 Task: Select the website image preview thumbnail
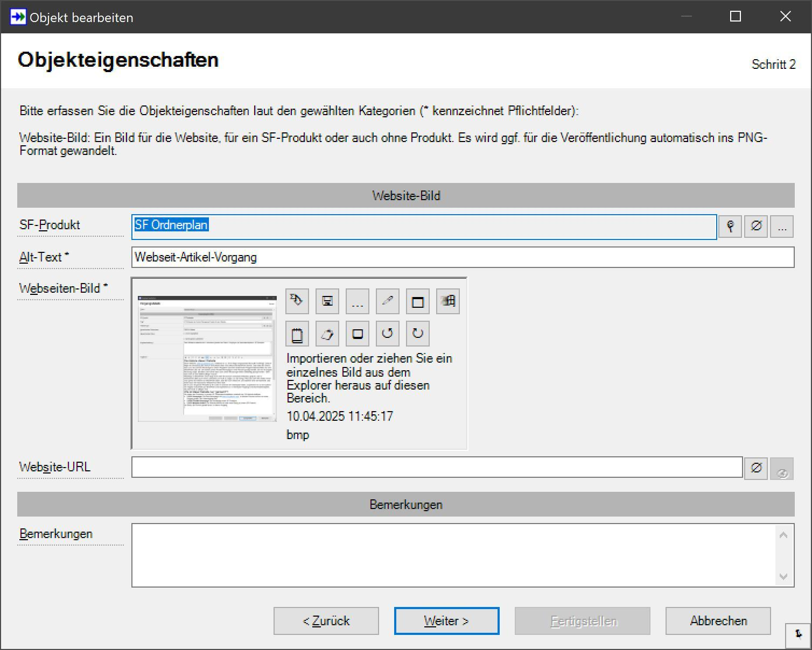pos(207,358)
